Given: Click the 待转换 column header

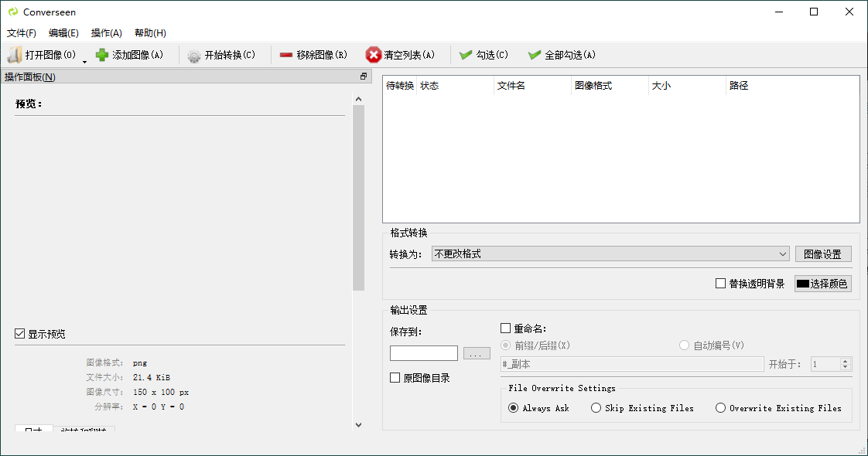Looking at the screenshot, I should (400, 86).
